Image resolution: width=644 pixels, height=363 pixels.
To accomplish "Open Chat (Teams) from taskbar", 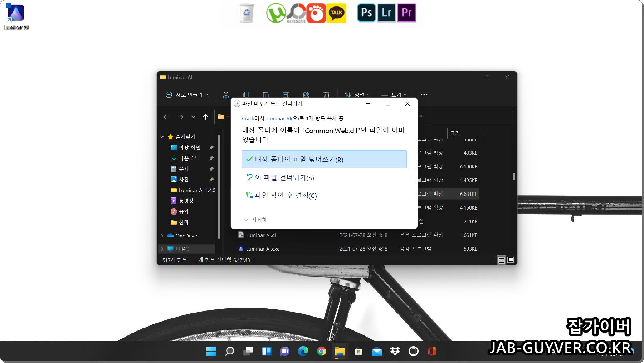I will (x=285, y=352).
